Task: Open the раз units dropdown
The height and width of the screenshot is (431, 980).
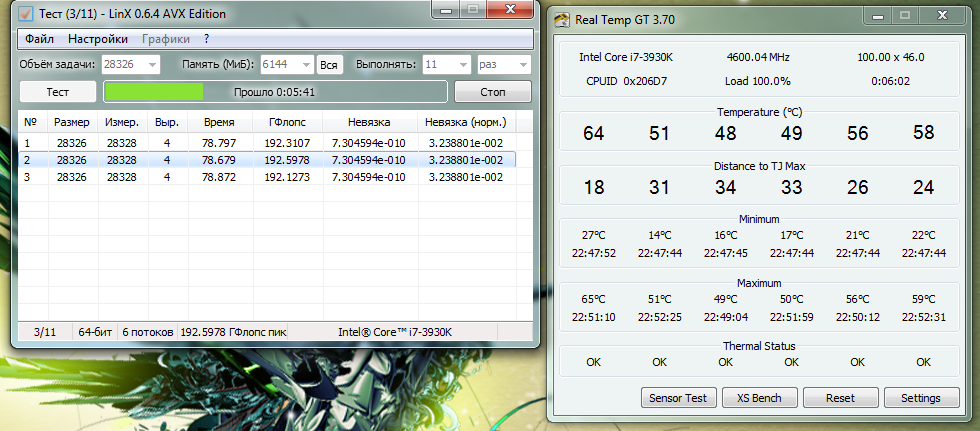Action: (521, 65)
